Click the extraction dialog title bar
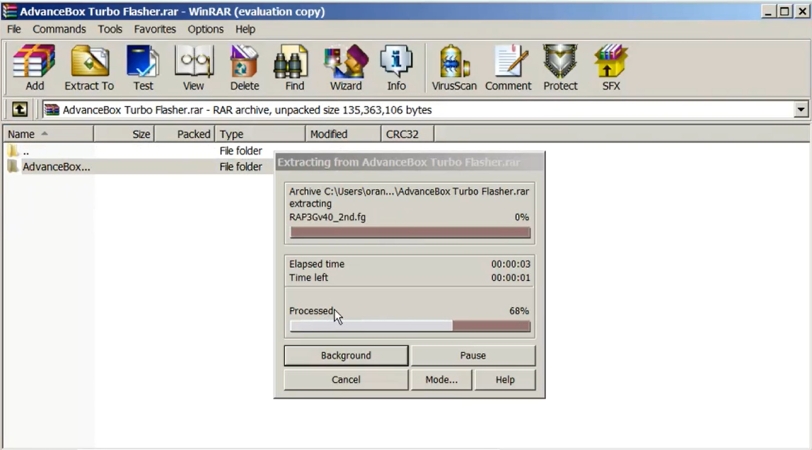 point(410,162)
